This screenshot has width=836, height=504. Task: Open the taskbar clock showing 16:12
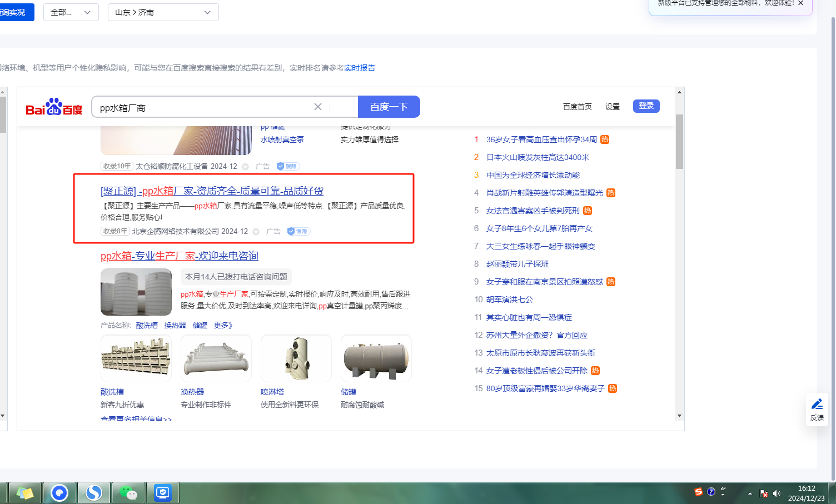pyautogui.click(x=807, y=493)
